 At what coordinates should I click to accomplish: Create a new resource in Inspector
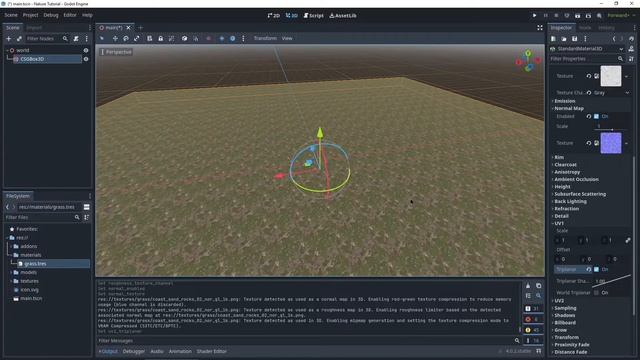553,39
